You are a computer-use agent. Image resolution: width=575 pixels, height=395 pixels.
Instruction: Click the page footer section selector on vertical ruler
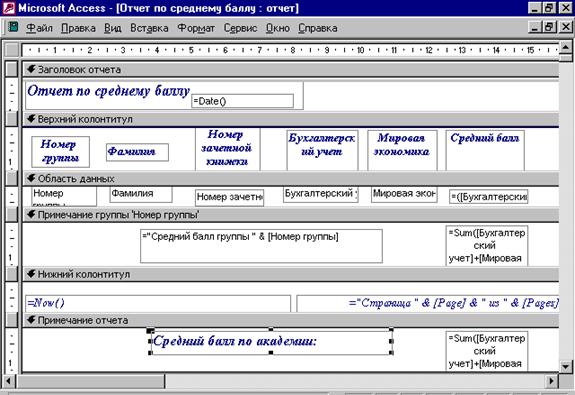tap(12, 274)
